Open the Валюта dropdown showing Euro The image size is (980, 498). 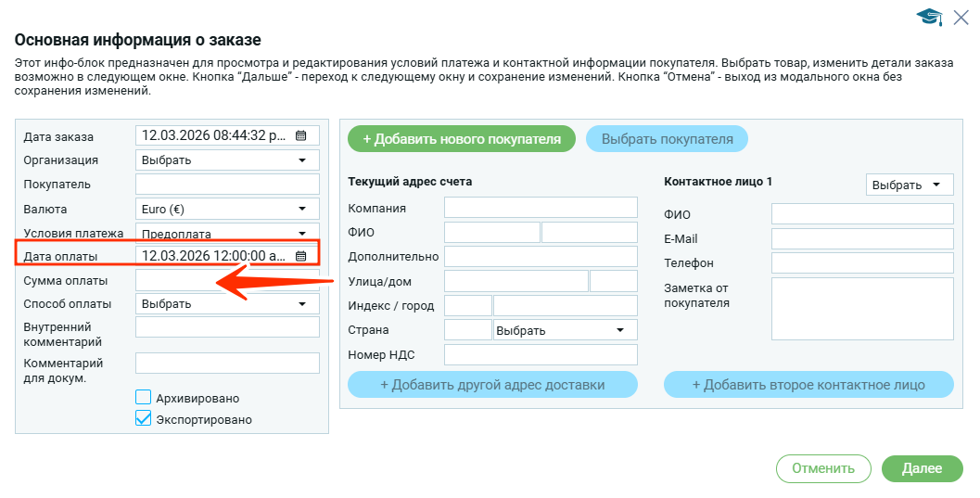click(227, 209)
